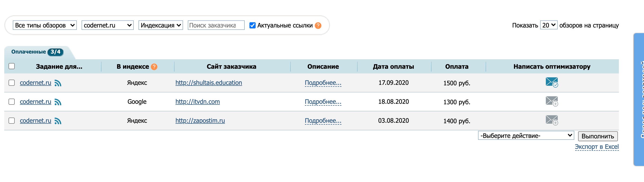Open message envelope for shultais.education optimizer
This screenshot has height=182, width=644.
click(552, 82)
